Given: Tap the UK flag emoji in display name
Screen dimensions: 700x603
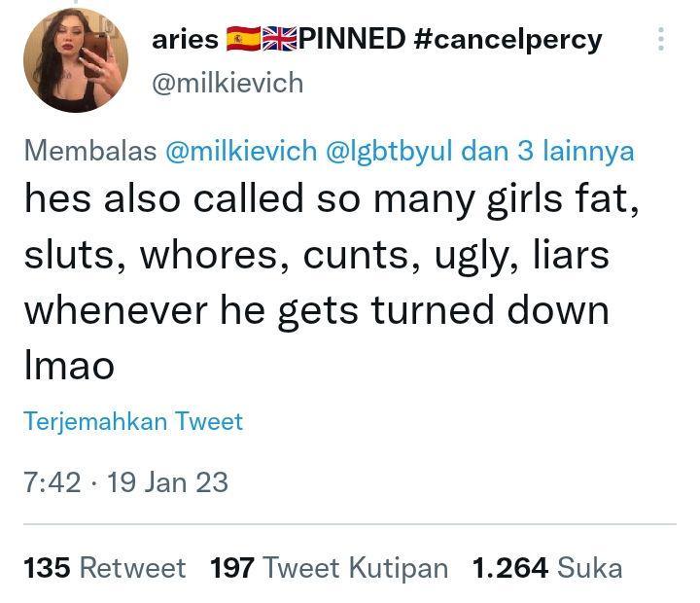Looking at the screenshot, I should (x=279, y=39).
